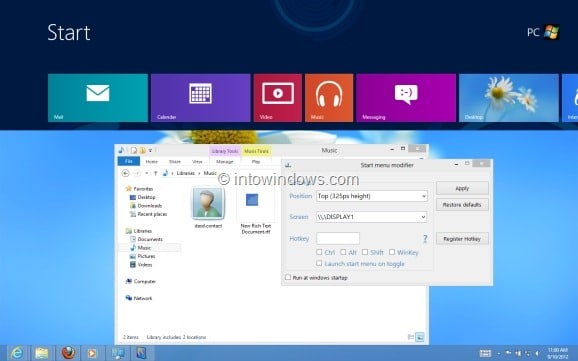
Task: Enable the Shift checkbox
Action: pos(365,252)
